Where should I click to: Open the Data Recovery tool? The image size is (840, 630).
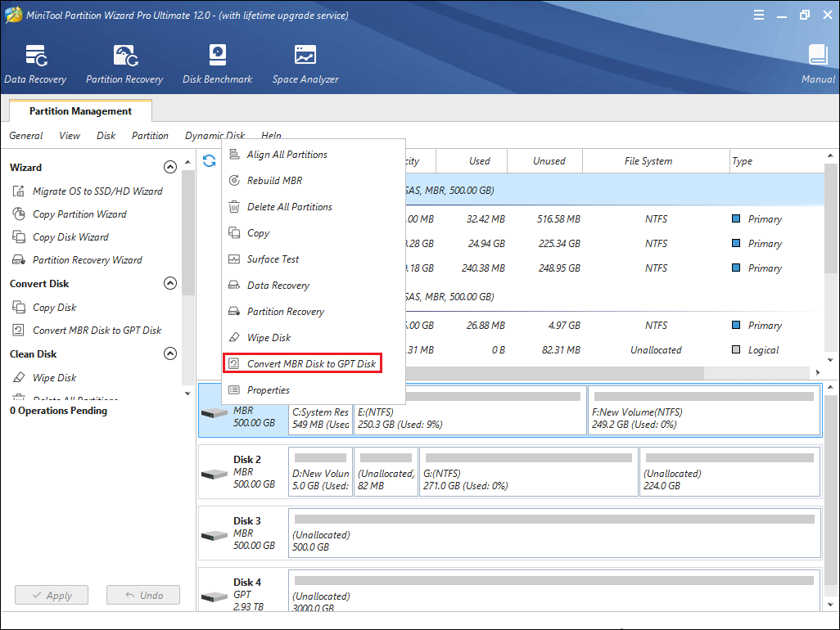point(35,65)
